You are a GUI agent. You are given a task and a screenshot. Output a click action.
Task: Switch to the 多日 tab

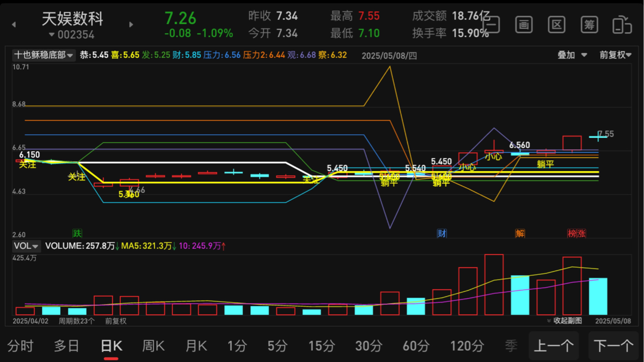[66, 346]
